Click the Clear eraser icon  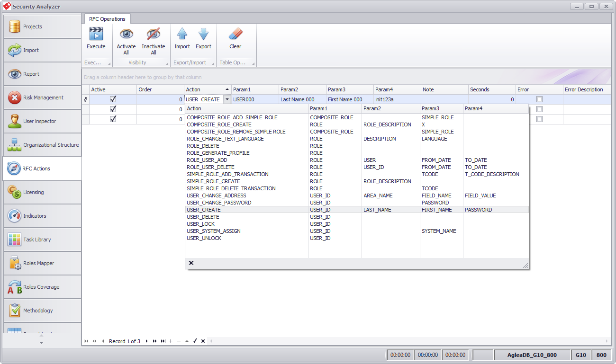236,34
